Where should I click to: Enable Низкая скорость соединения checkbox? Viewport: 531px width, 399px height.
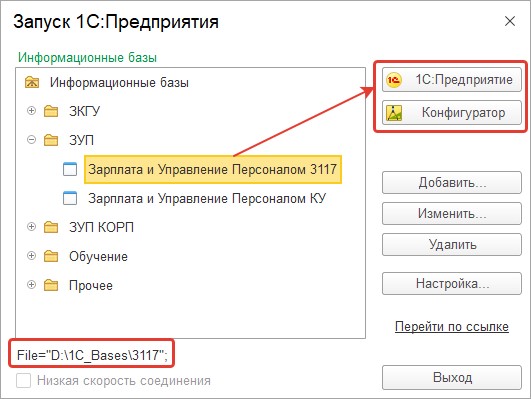point(23,381)
